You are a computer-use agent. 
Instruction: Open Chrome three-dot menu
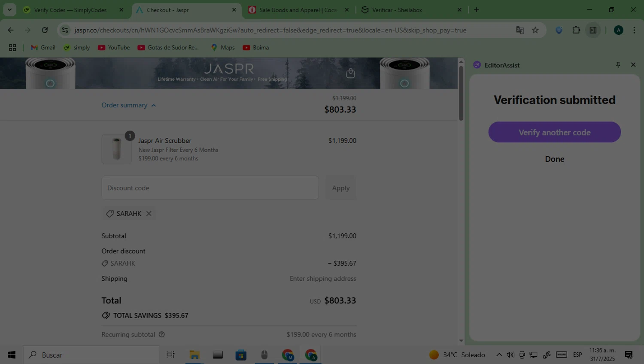tap(634, 30)
